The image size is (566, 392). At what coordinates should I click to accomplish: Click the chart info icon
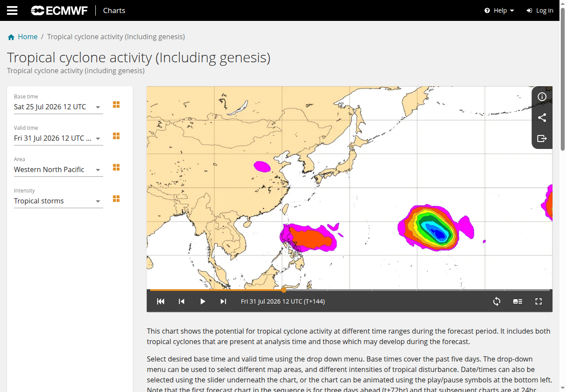tap(542, 97)
